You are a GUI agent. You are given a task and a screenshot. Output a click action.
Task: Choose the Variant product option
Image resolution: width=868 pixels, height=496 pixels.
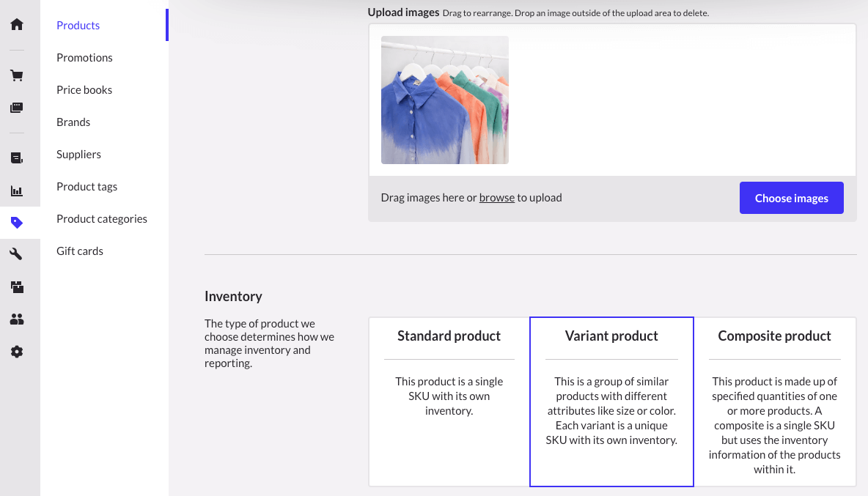(x=611, y=401)
